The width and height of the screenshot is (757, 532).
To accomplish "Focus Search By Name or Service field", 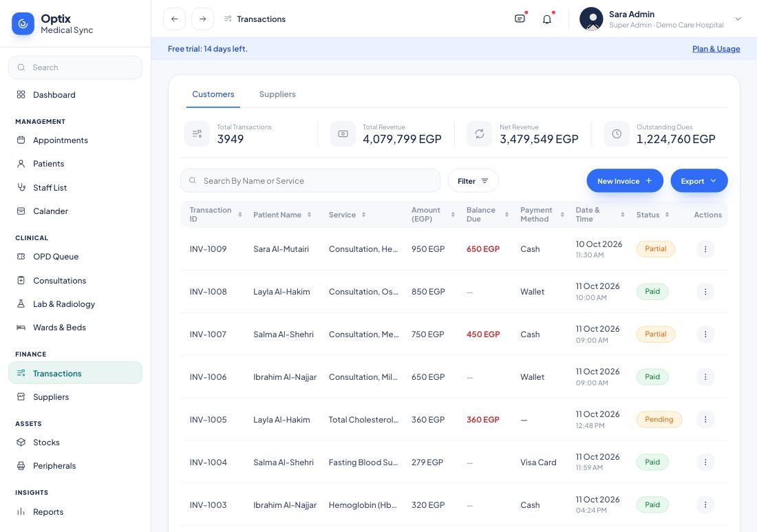I will click(x=310, y=180).
